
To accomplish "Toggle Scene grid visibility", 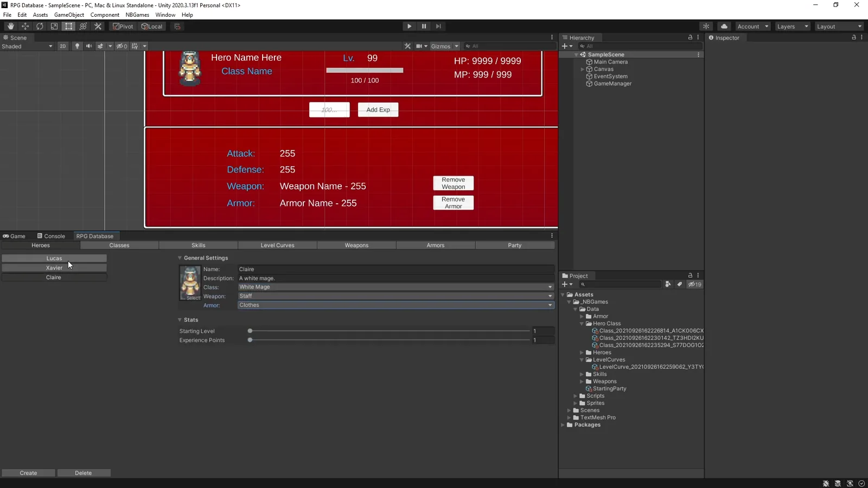I will click(135, 46).
